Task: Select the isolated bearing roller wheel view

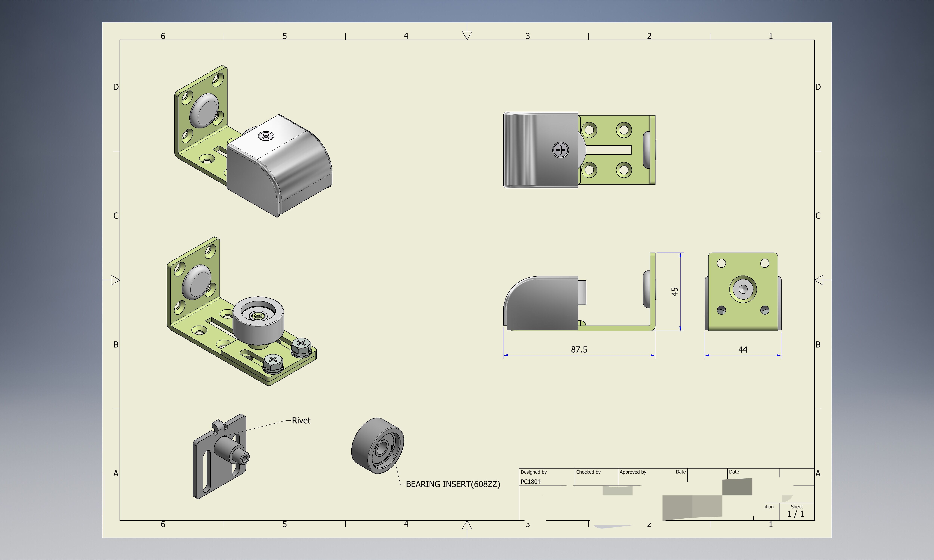Action: (x=378, y=446)
